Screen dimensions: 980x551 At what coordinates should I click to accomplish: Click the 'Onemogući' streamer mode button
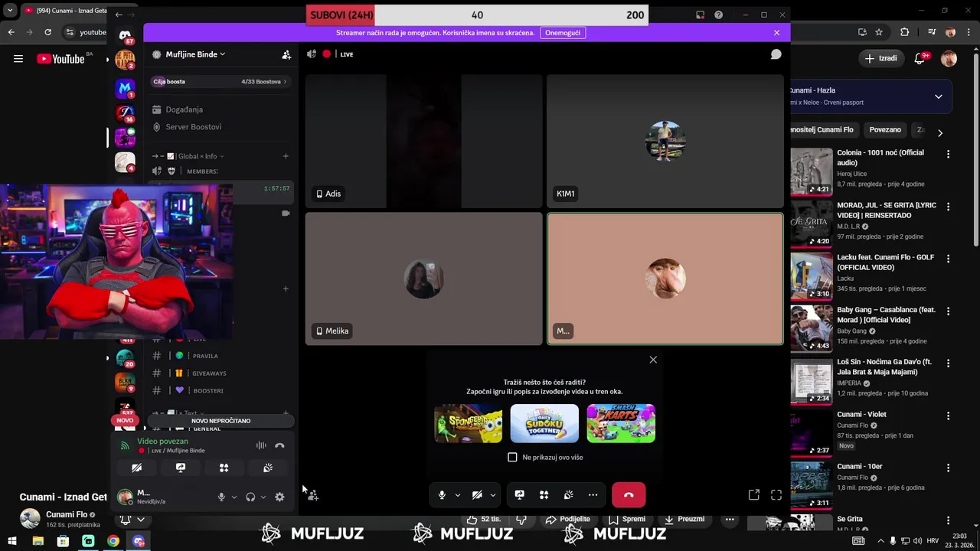click(563, 33)
